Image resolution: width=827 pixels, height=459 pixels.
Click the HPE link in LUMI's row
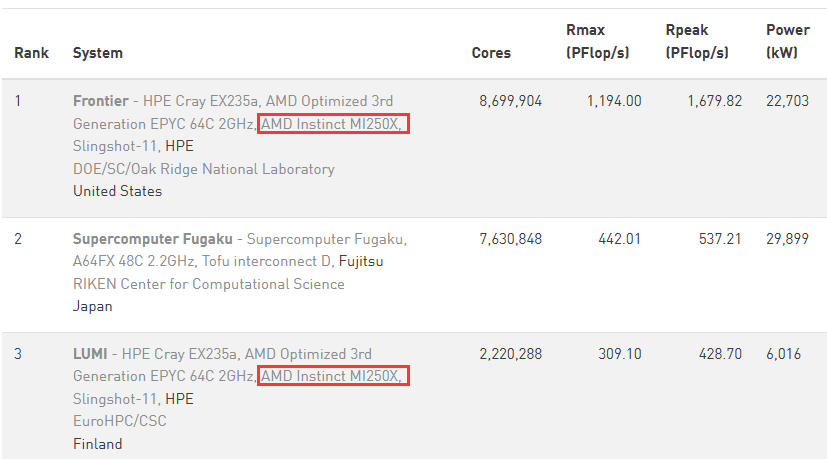click(179, 399)
